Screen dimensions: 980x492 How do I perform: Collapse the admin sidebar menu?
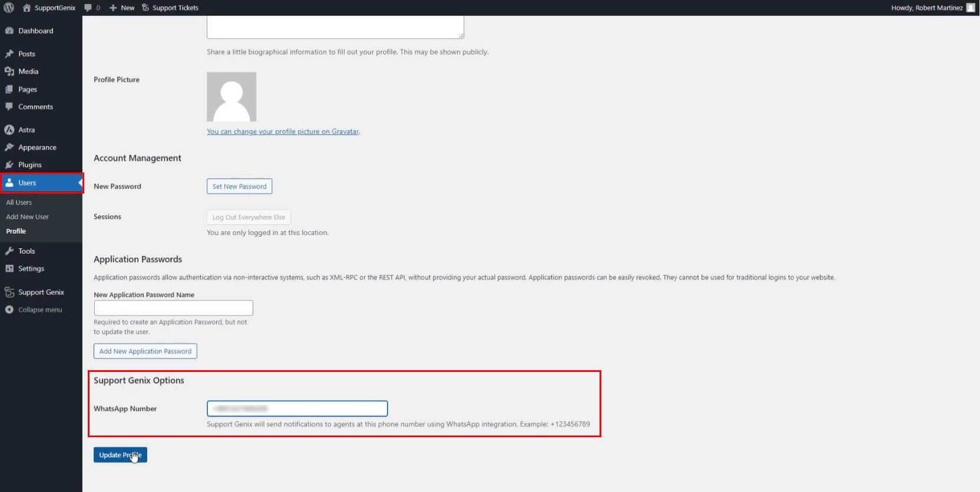[x=40, y=310]
